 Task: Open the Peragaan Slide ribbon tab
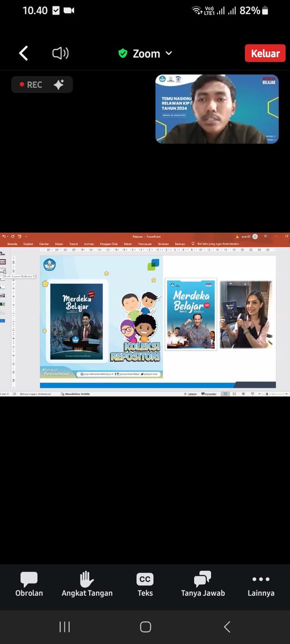(109, 244)
